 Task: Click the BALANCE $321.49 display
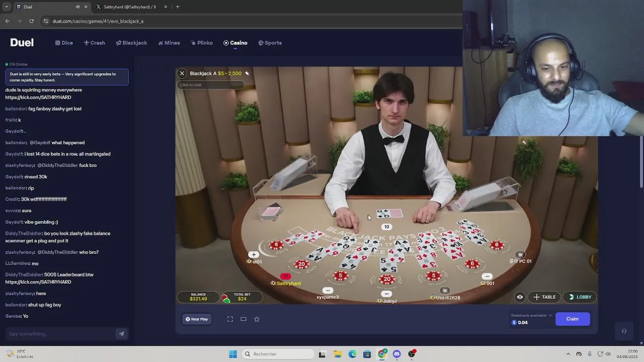pyautogui.click(x=198, y=297)
